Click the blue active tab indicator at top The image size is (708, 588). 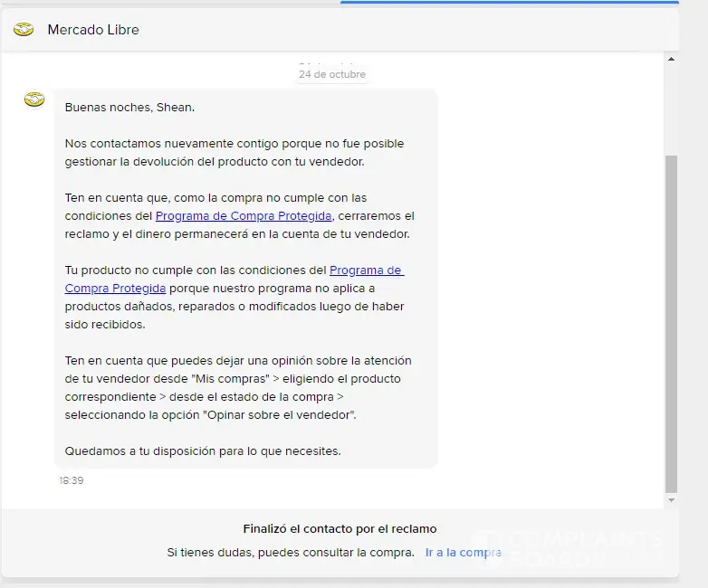pos(509,2)
